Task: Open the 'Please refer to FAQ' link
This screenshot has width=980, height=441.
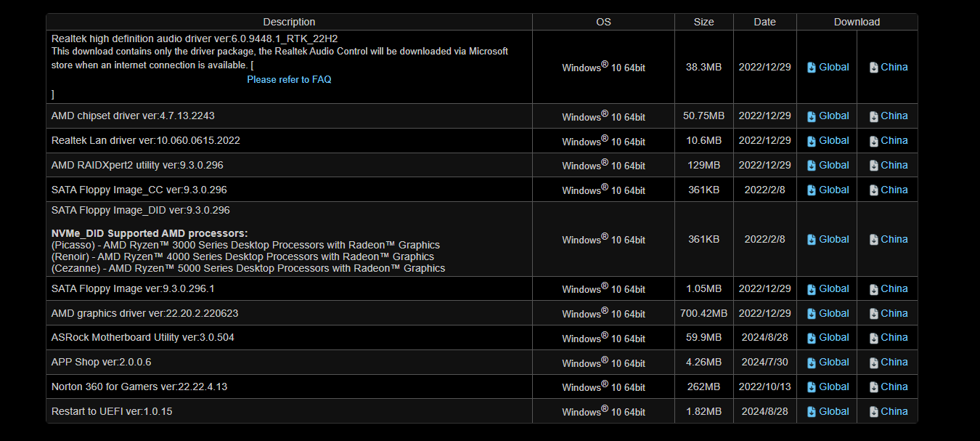Action: pyautogui.click(x=289, y=80)
